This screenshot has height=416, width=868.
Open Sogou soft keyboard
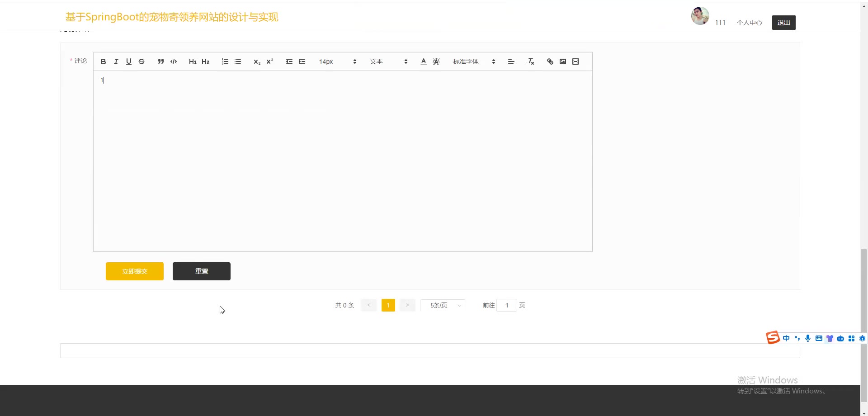[x=819, y=338]
